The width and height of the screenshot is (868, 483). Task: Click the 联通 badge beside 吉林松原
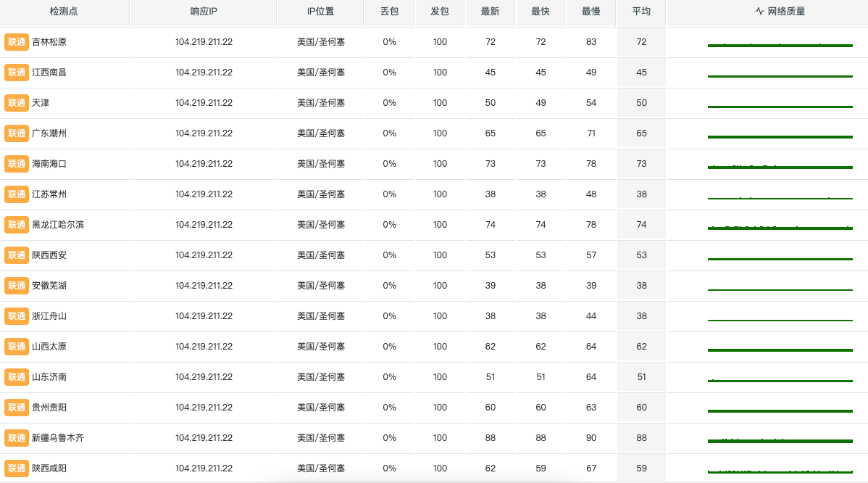[x=17, y=42]
